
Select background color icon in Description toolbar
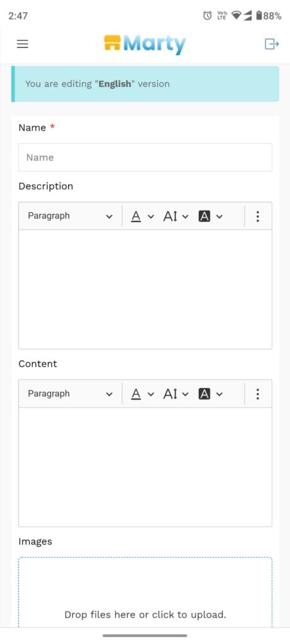tap(204, 216)
